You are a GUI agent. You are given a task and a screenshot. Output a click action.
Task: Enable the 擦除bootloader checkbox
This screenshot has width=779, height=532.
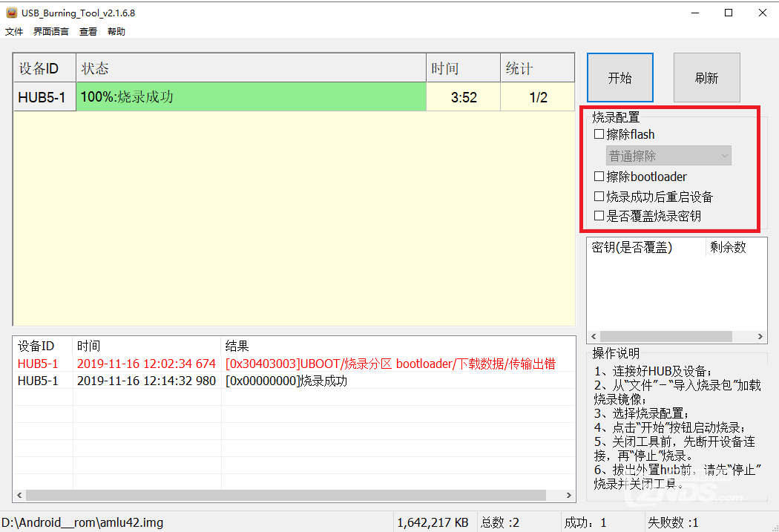click(x=599, y=177)
